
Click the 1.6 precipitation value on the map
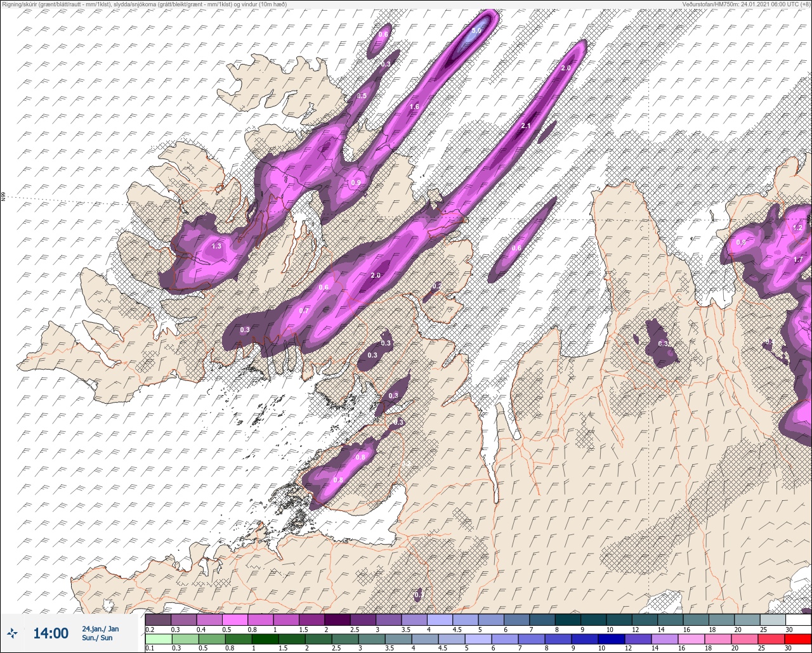[x=414, y=107]
